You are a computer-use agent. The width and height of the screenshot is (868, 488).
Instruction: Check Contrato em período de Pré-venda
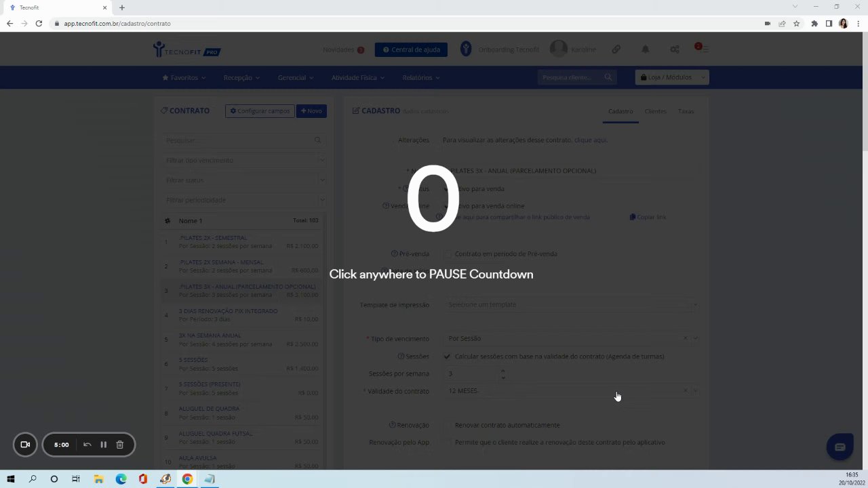447,254
